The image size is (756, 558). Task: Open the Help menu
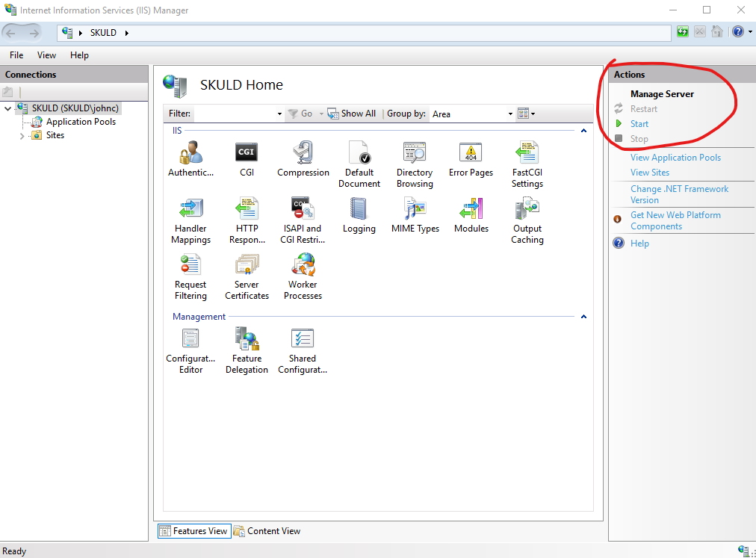pos(79,55)
